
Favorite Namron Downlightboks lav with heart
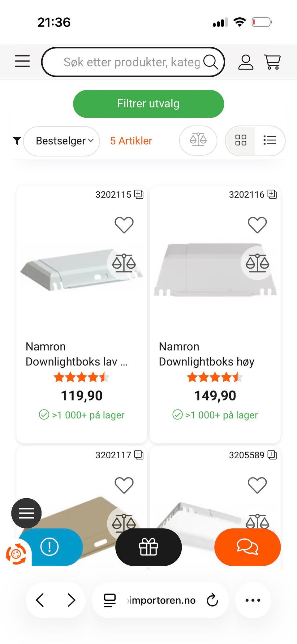[124, 225]
